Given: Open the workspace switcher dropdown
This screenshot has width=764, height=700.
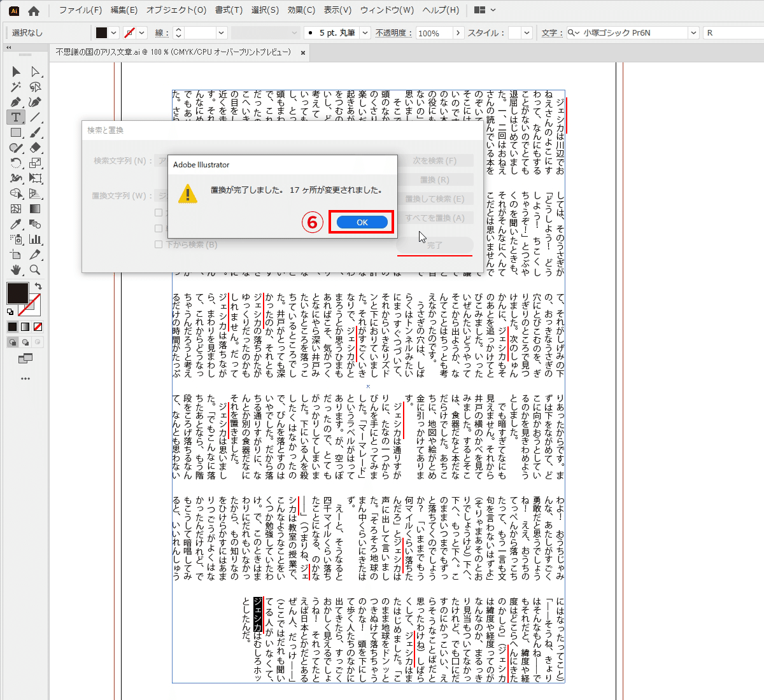Looking at the screenshot, I should [485, 10].
